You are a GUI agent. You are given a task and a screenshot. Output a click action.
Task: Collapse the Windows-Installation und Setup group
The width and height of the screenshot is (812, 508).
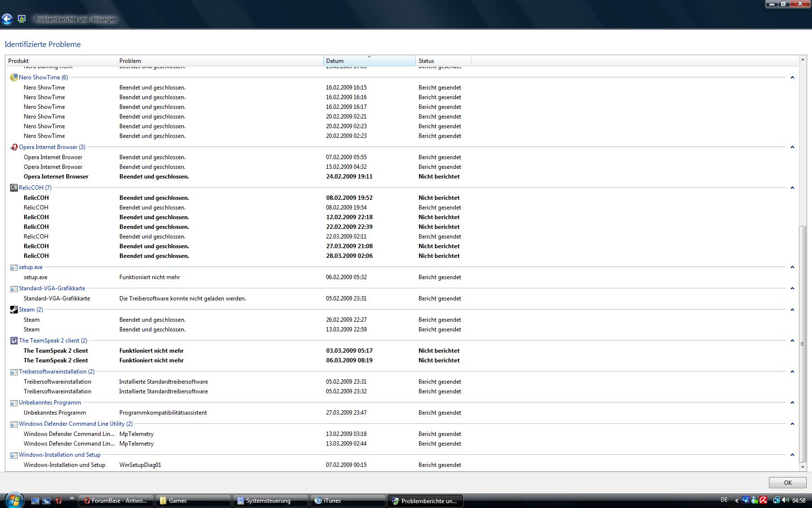click(x=792, y=455)
